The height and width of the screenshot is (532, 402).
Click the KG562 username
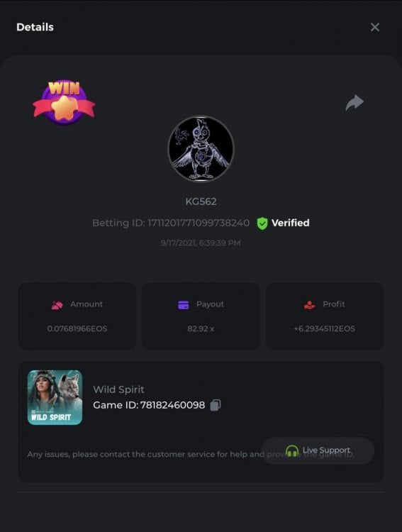point(201,201)
